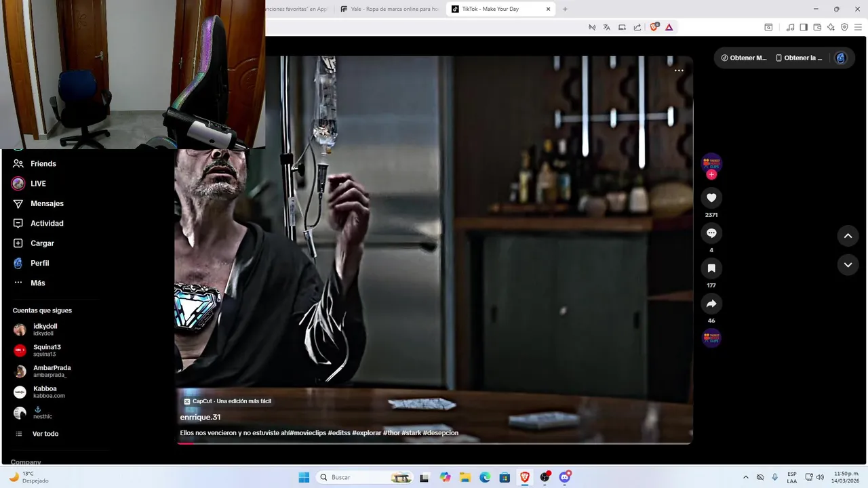
Task: Click the install app icon in address bar
Action: click(x=622, y=27)
